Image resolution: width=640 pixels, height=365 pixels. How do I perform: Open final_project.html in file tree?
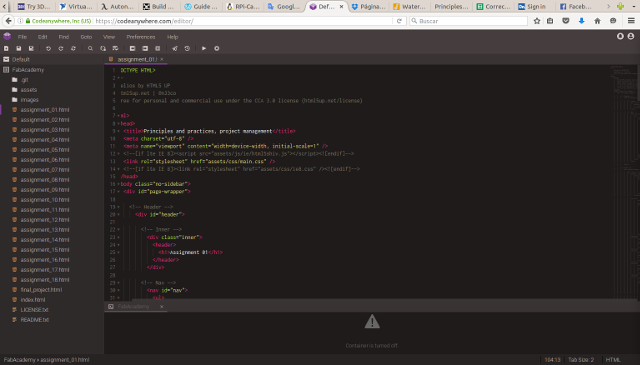click(41, 289)
